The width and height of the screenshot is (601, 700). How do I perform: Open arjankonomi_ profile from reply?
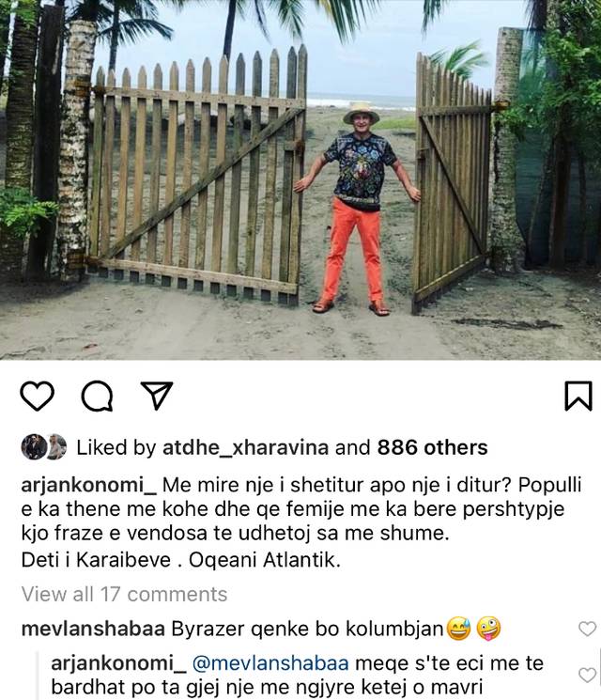click(x=118, y=663)
